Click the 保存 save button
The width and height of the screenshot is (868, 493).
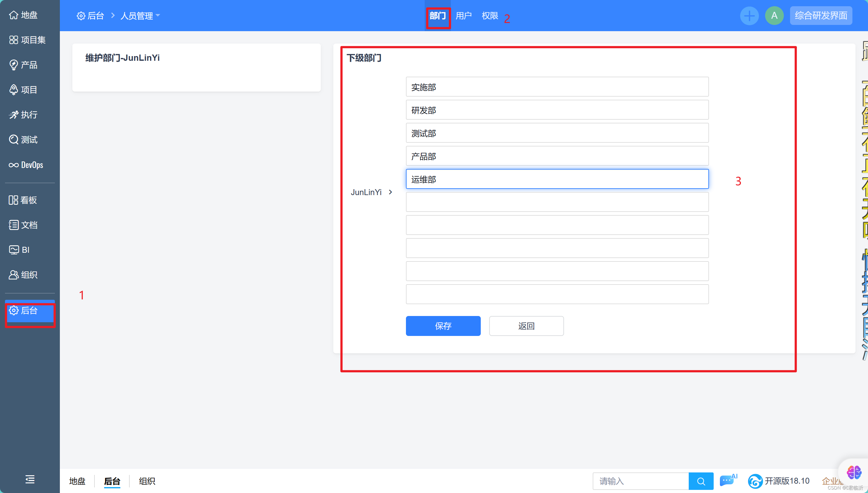(x=443, y=326)
